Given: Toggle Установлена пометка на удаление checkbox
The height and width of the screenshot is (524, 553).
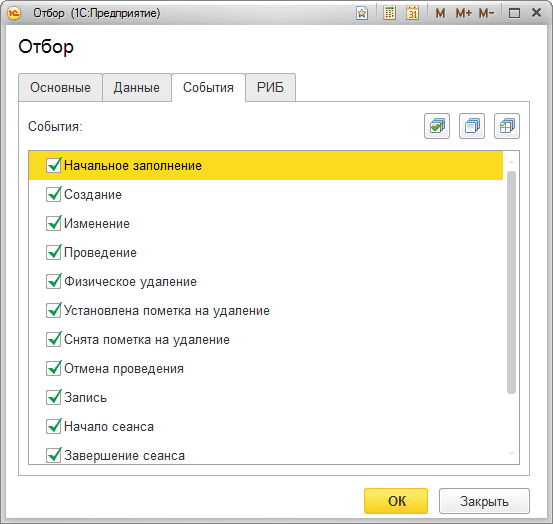Looking at the screenshot, I should click(54, 310).
